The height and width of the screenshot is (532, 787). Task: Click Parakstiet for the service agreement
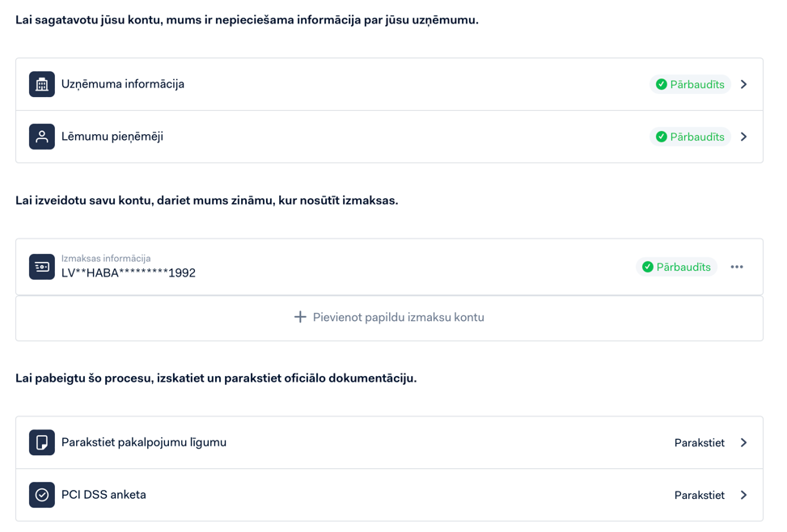(700, 442)
